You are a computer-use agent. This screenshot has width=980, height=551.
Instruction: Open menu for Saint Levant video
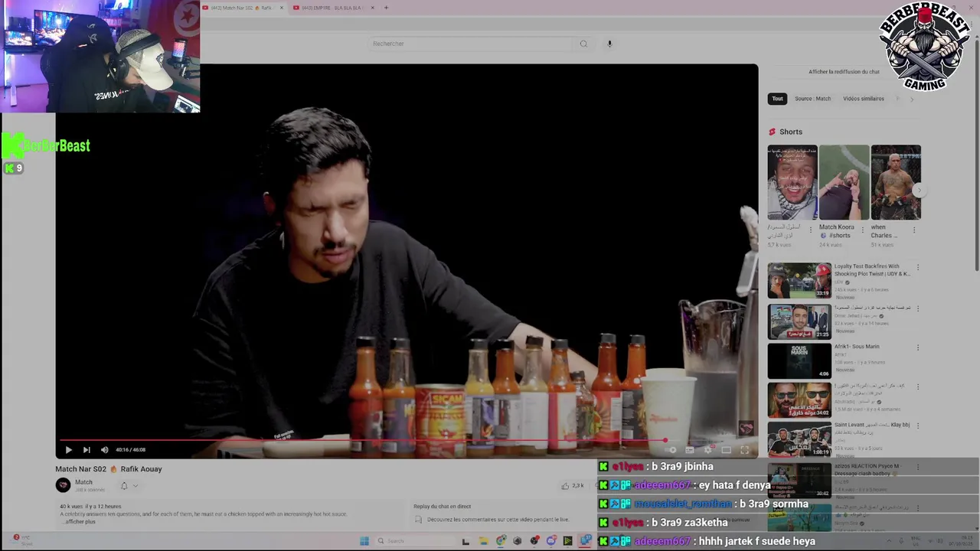click(917, 426)
